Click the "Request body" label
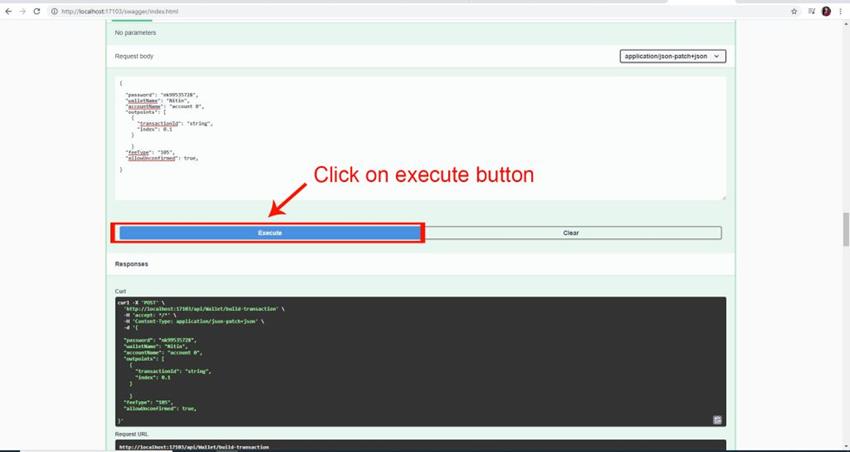Viewport: 850px width, 452px height. tap(134, 56)
